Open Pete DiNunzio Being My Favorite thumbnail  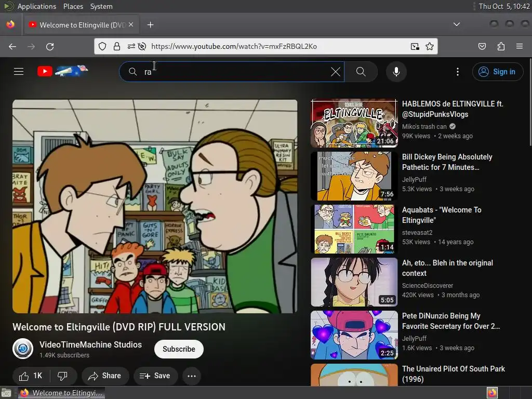pyautogui.click(x=354, y=335)
